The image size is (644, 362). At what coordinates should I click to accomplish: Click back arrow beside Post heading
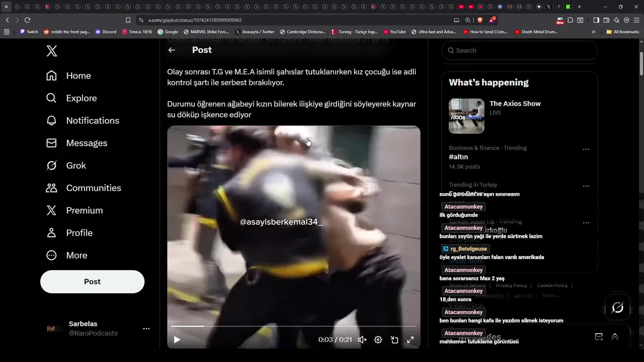tap(172, 50)
